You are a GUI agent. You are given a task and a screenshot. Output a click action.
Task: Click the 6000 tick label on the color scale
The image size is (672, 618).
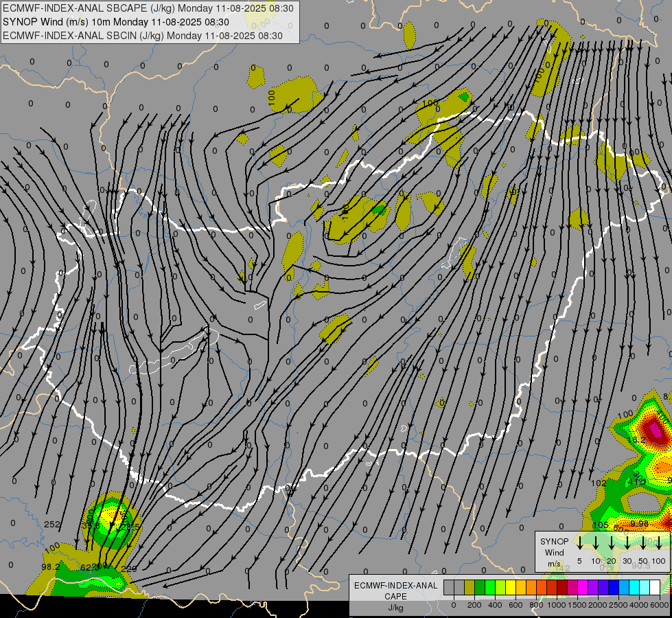point(660,605)
